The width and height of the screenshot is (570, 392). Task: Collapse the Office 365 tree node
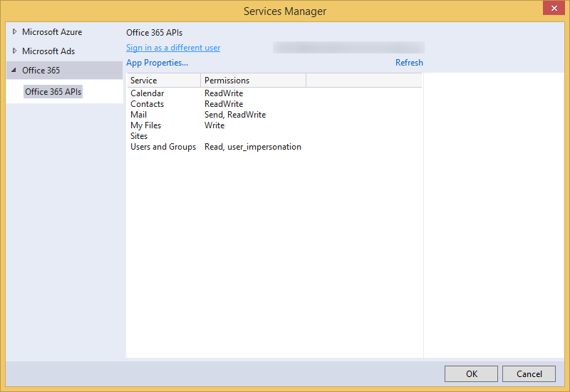[14, 70]
